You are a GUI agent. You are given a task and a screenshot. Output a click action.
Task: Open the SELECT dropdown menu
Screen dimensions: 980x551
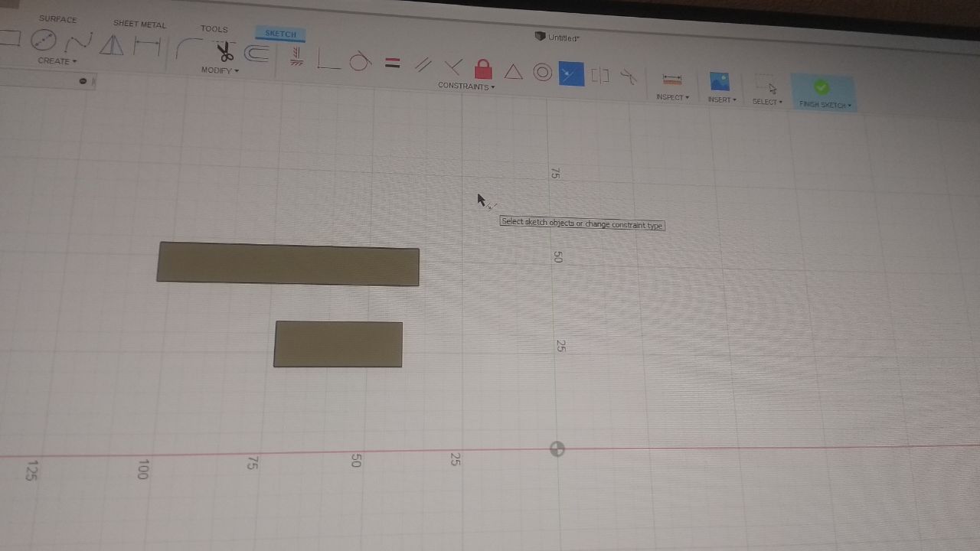[767, 102]
